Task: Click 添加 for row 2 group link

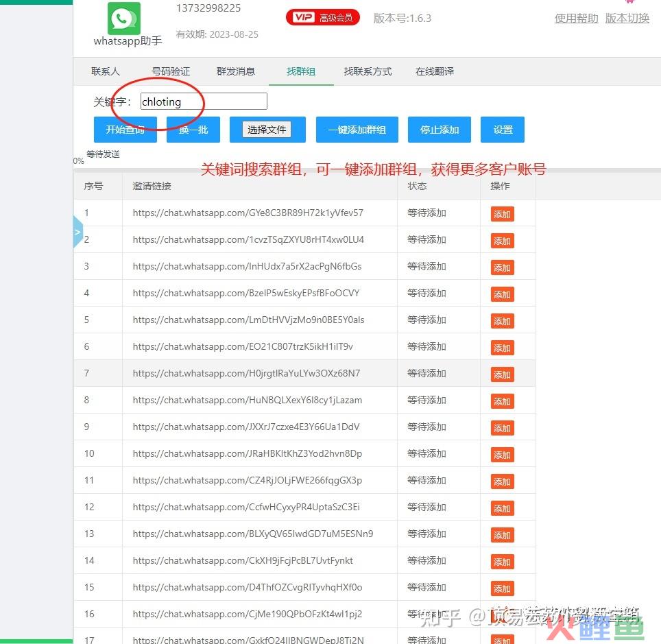Action: coord(502,241)
